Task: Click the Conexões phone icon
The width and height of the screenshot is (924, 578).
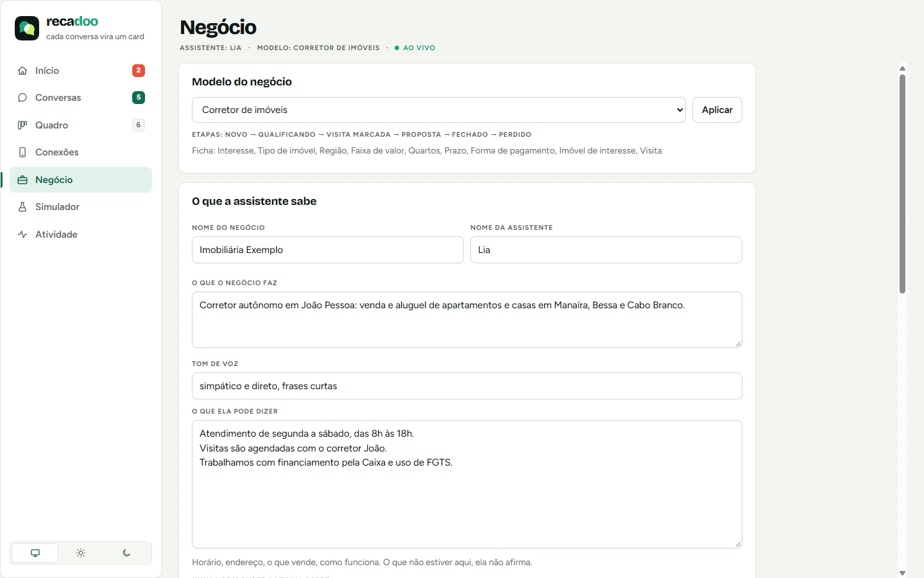Action: 22,152
